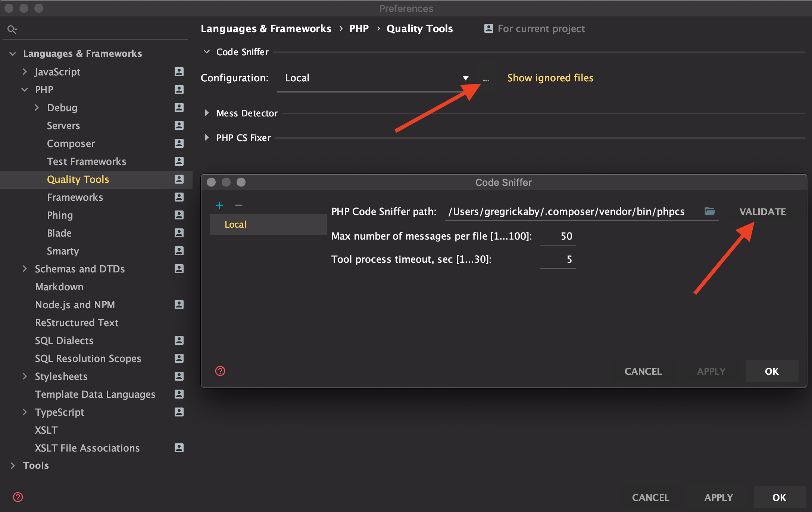Click the help icon at Preferences bottom-left
This screenshot has width=812, height=512.
point(18,497)
